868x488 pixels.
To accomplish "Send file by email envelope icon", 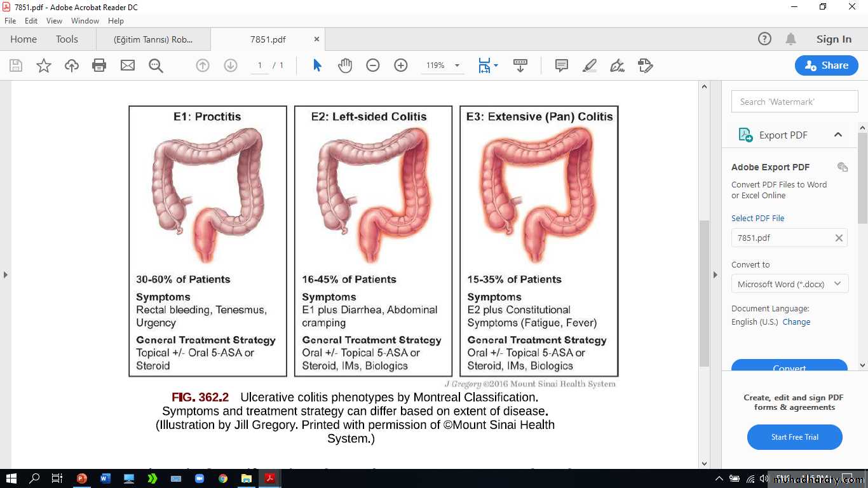I will point(128,65).
